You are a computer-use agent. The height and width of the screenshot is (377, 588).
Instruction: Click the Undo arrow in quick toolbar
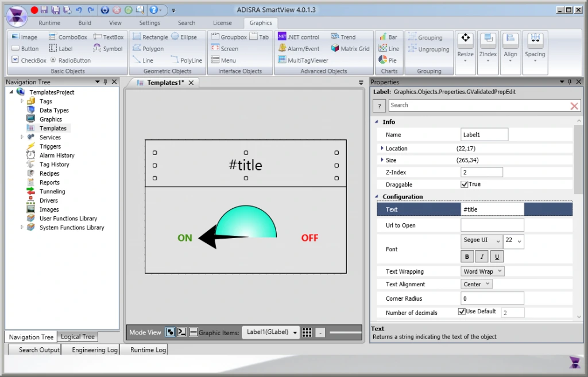pyautogui.click(x=79, y=10)
